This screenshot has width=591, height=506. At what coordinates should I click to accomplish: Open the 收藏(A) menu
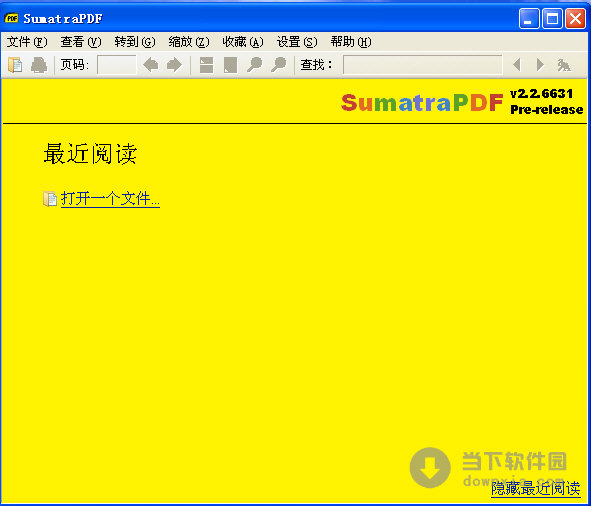(243, 41)
